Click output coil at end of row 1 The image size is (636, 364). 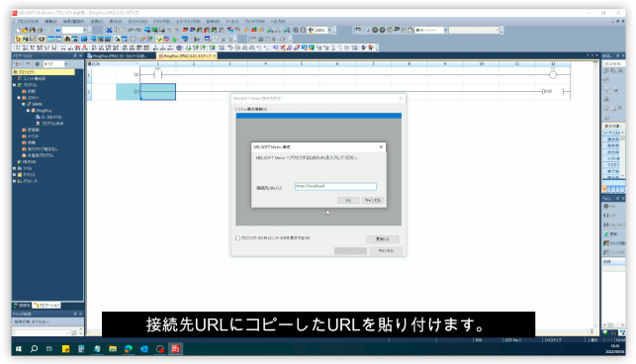tap(553, 74)
